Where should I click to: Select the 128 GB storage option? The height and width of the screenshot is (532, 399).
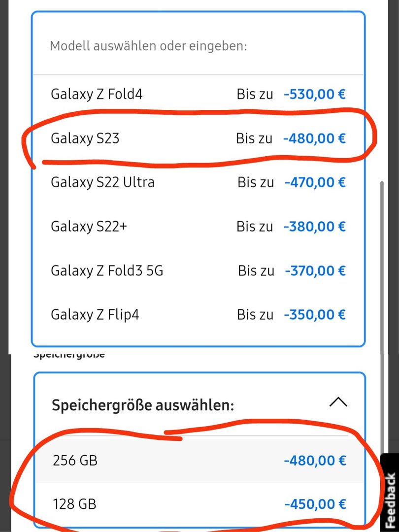click(x=74, y=504)
